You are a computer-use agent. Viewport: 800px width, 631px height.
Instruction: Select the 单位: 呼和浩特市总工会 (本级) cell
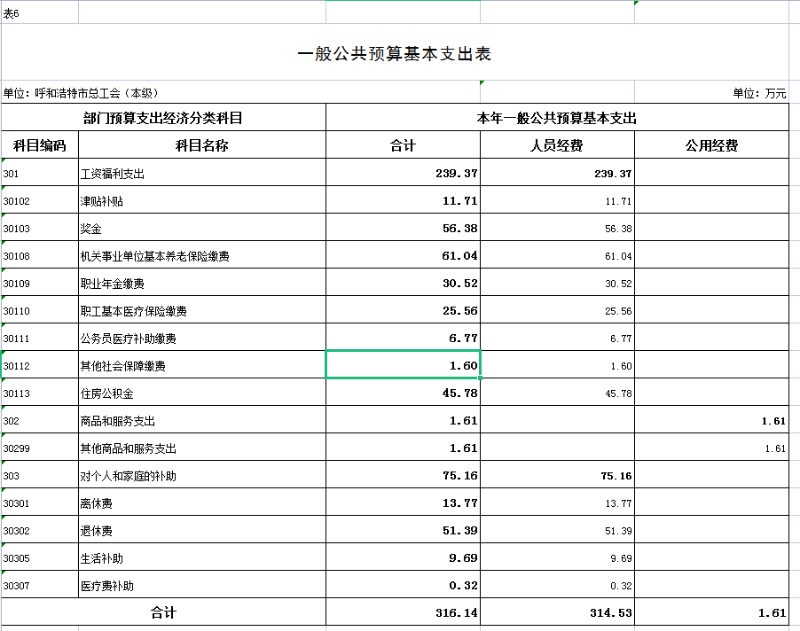click(81, 93)
